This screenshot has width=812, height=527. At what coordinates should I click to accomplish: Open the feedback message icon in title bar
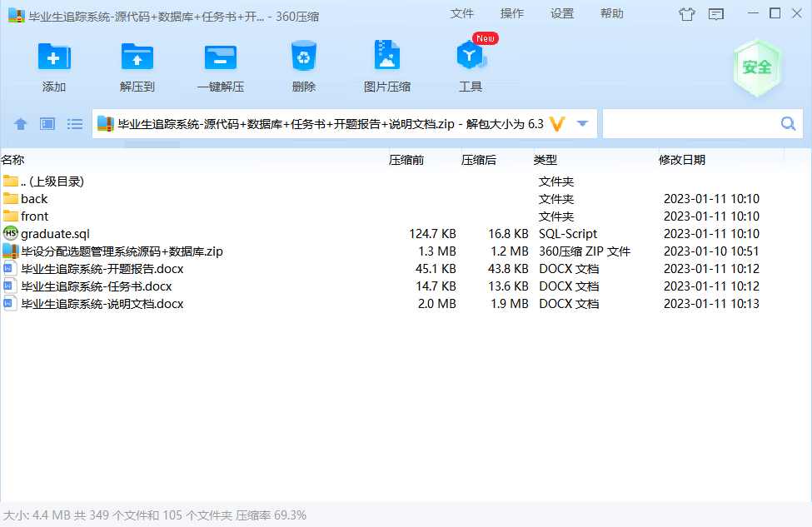click(x=716, y=14)
